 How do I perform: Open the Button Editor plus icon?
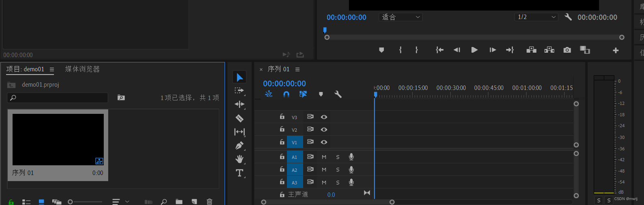pos(616,50)
